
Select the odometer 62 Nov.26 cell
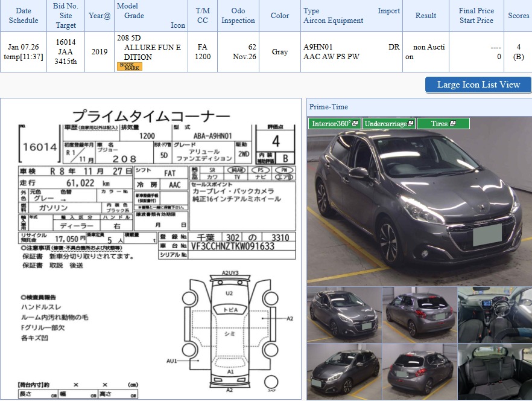point(238,52)
